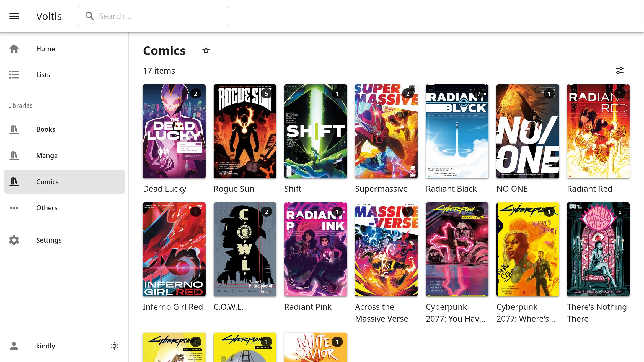This screenshot has width=644, height=362.
Task: Open the C.O.W.L. cover thumbnail
Action: [x=245, y=249]
